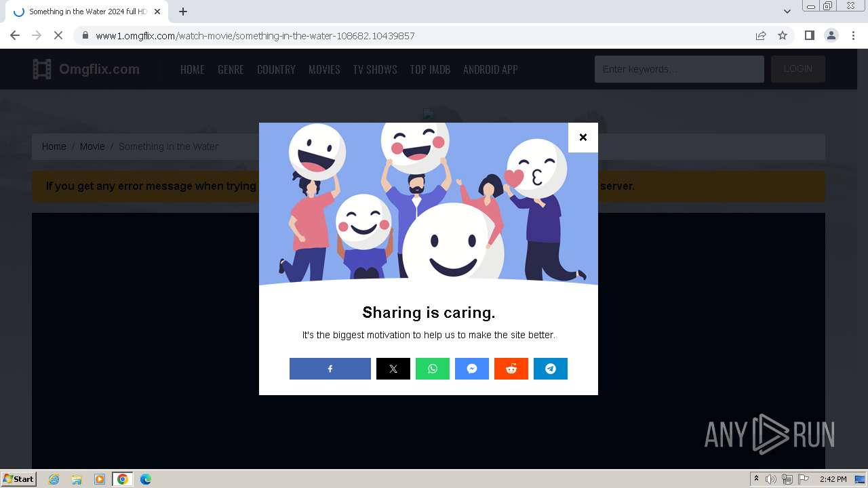This screenshot has width=868, height=488.
Task: Click the 2:42 PM clock
Action: (x=833, y=479)
